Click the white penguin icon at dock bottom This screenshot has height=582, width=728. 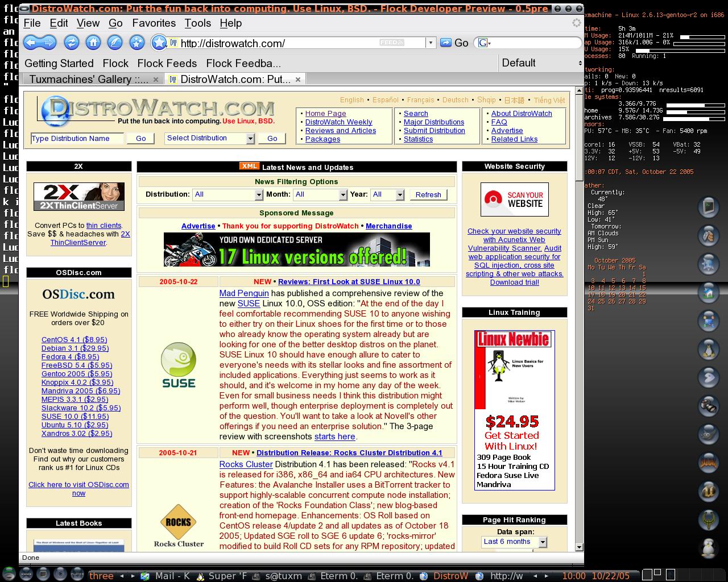tap(709, 548)
